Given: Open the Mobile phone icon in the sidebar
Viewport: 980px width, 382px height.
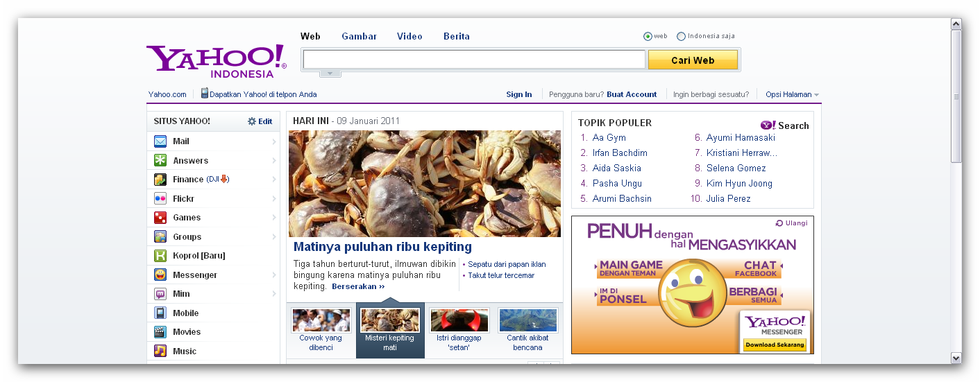Looking at the screenshot, I should (160, 313).
